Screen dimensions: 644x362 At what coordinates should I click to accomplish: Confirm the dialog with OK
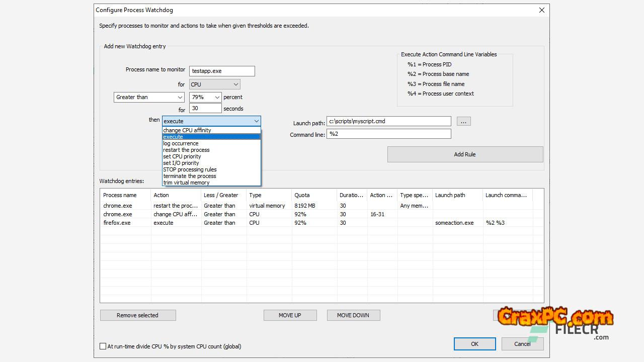coord(474,344)
